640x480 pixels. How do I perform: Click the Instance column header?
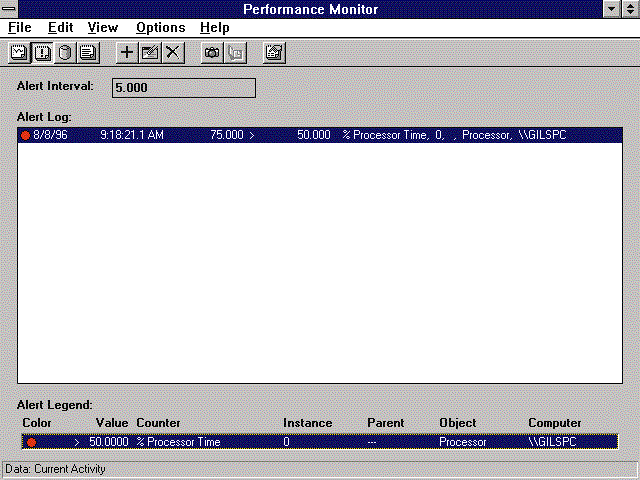coord(308,423)
